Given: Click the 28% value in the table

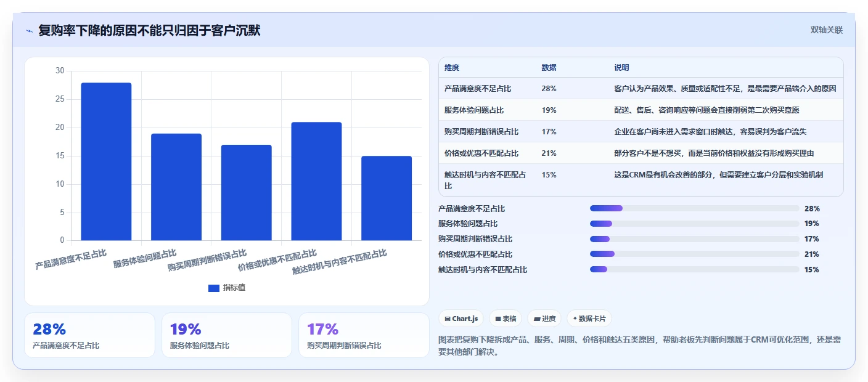Looking at the screenshot, I should (x=549, y=89).
